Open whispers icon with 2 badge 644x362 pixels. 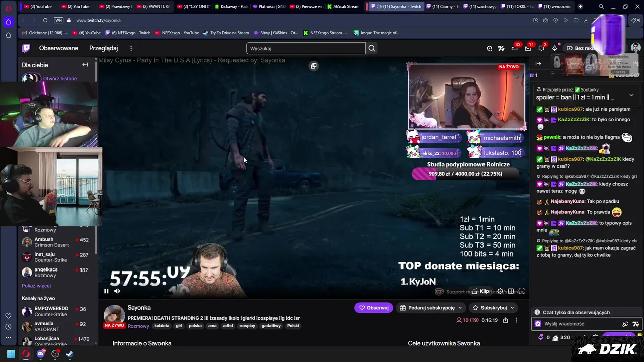point(541,48)
